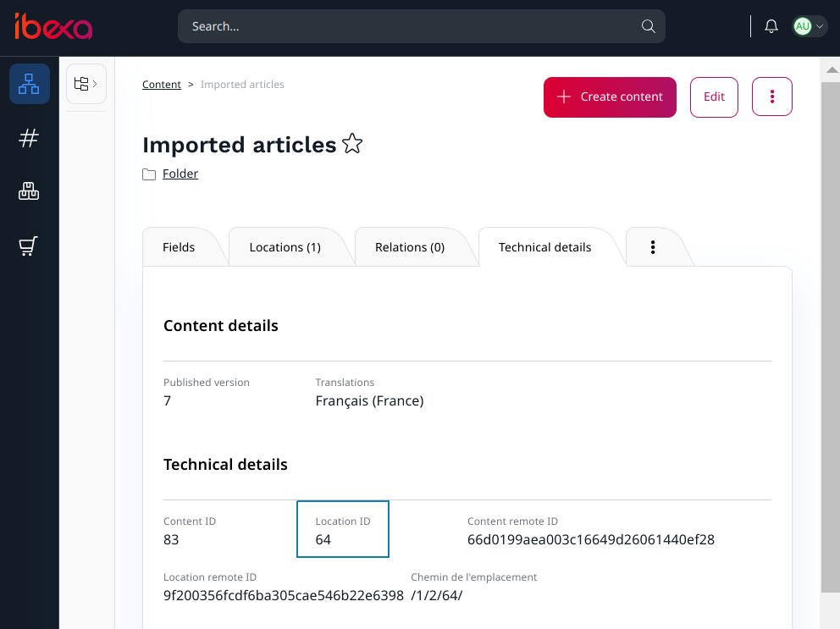The width and height of the screenshot is (840, 629).
Task: Open the more actions three-dot menu
Action: [x=771, y=97]
